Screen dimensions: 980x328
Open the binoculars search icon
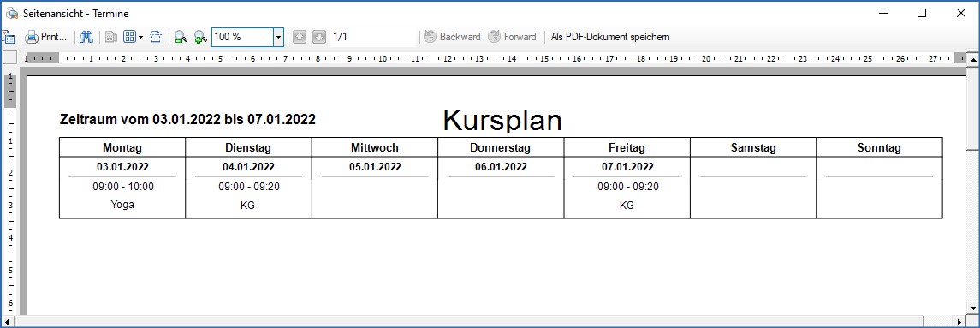click(x=86, y=37)
